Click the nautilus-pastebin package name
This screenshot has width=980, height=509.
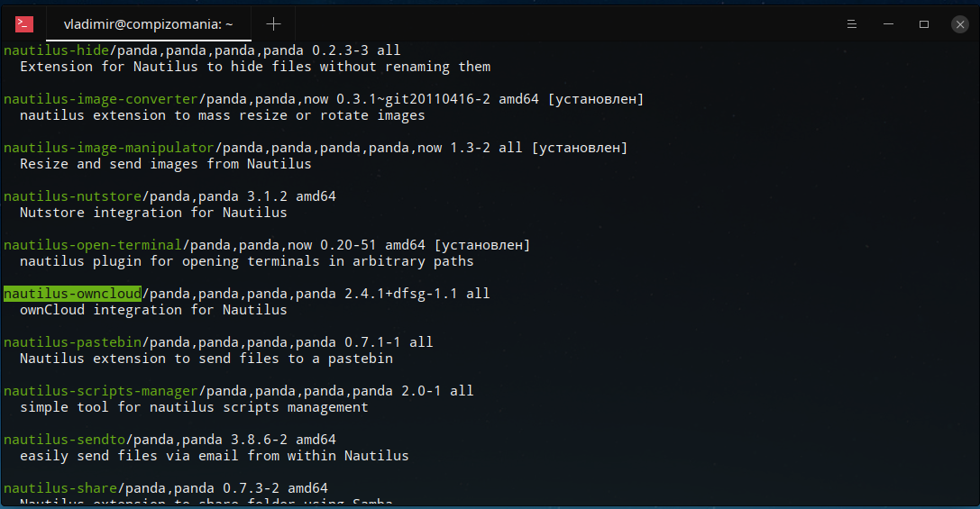[x=72, y=342]
